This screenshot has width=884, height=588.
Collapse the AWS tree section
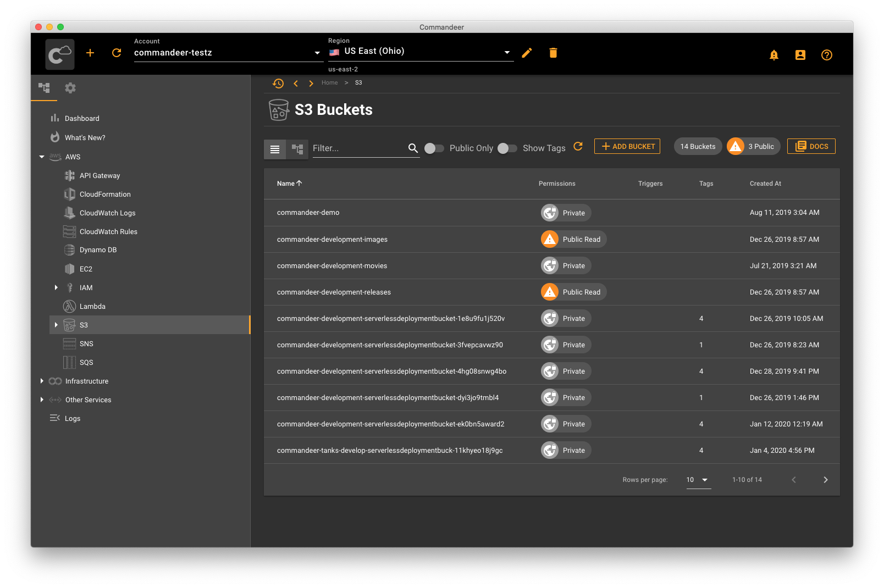42,157
